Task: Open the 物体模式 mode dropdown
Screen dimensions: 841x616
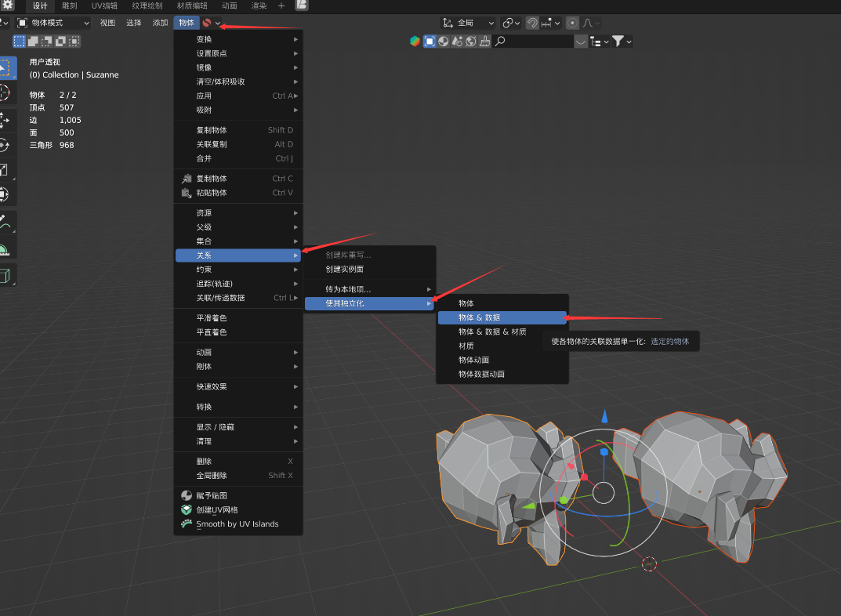Action: (53, 23)
